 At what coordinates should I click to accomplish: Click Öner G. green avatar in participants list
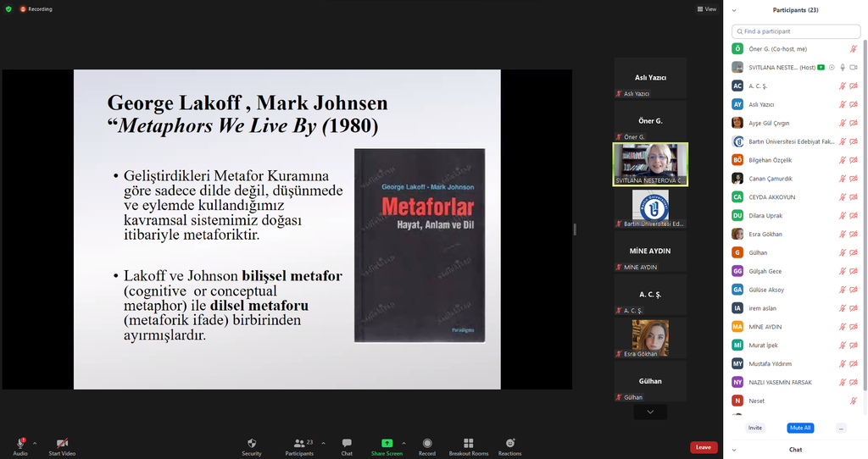pyautogui.click(x=737, y=48)
